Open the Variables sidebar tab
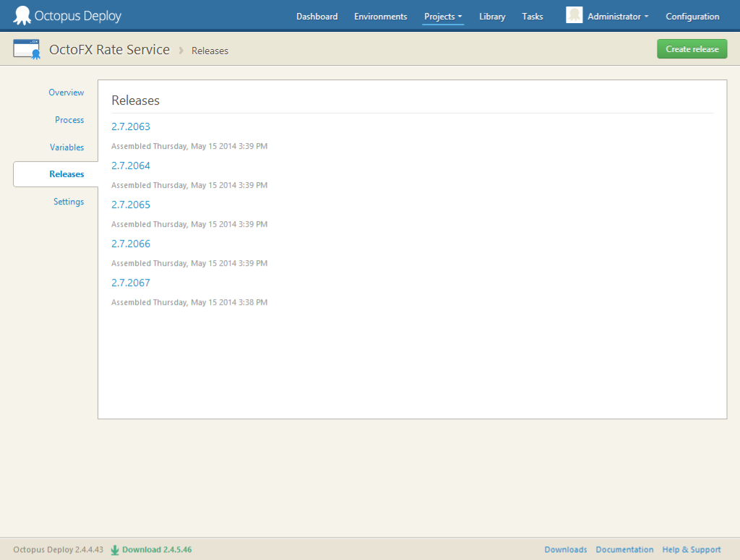The height and width of the screenshot is (560, 740). pos(67,147)
